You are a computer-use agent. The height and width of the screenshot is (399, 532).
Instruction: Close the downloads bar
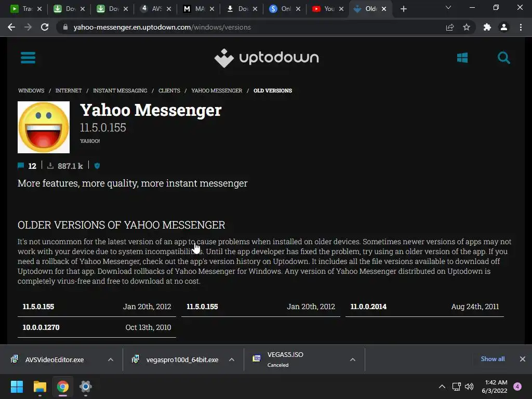523,359
